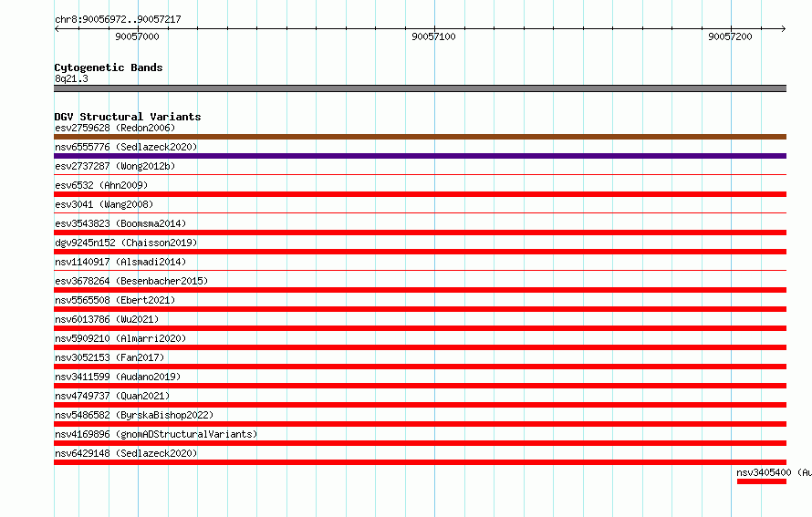Click the gray 8q21.3 cytogenetic band bar
The image size is (812, 517).
tap(420, 88)
